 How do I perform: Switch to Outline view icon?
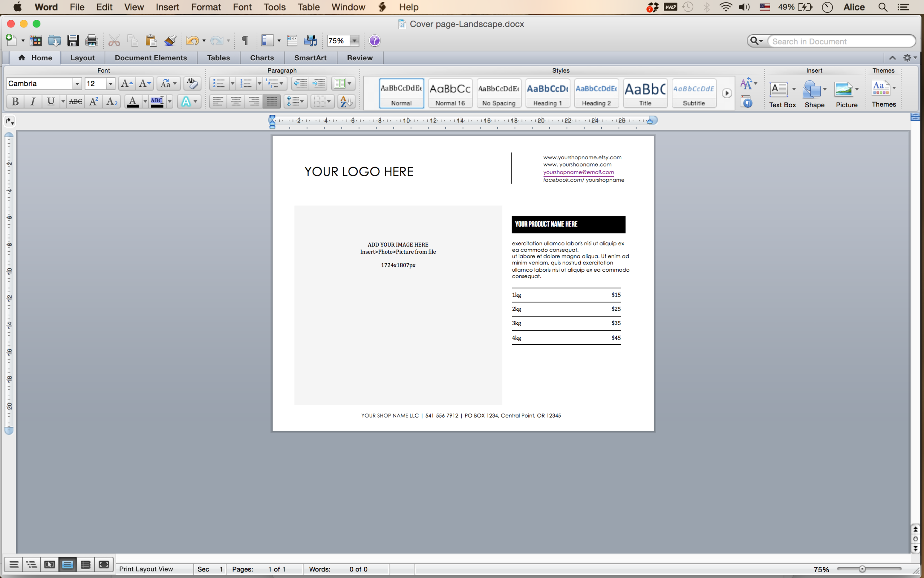tap(32, 564)
